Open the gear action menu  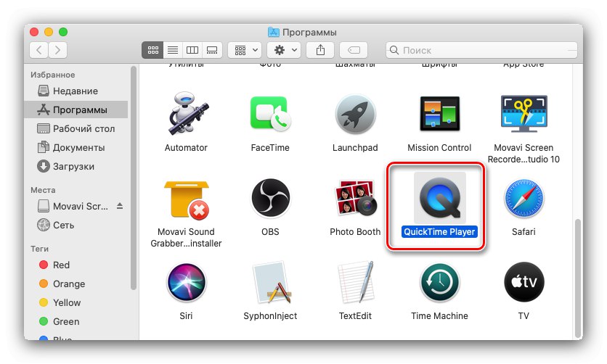[x=284, y=50]
